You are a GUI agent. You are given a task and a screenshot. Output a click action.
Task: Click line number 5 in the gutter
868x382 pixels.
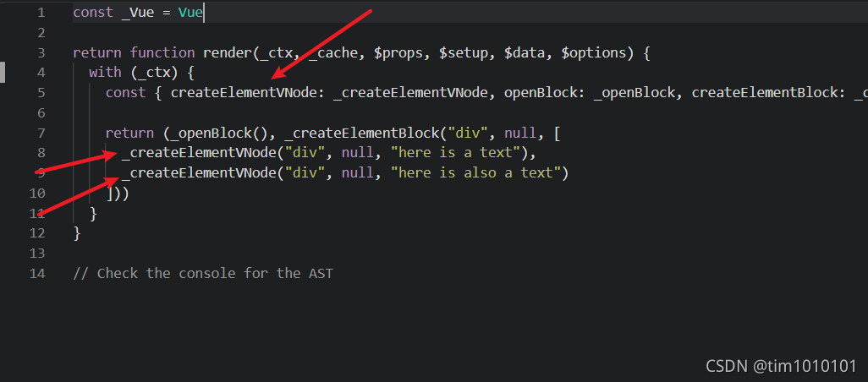tap(41, 93)
